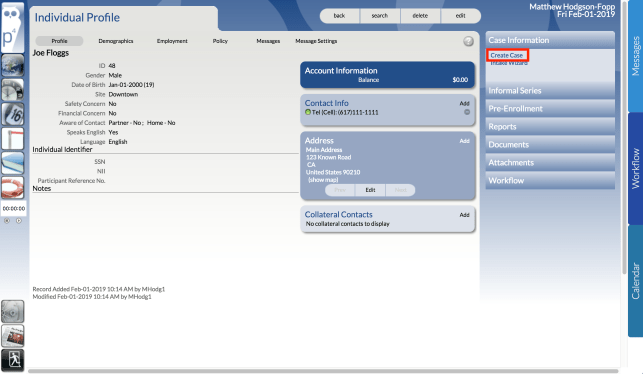Open the Workflow side panel tab
The height and width of the screenshot is (374, 643).
[635, 168]
